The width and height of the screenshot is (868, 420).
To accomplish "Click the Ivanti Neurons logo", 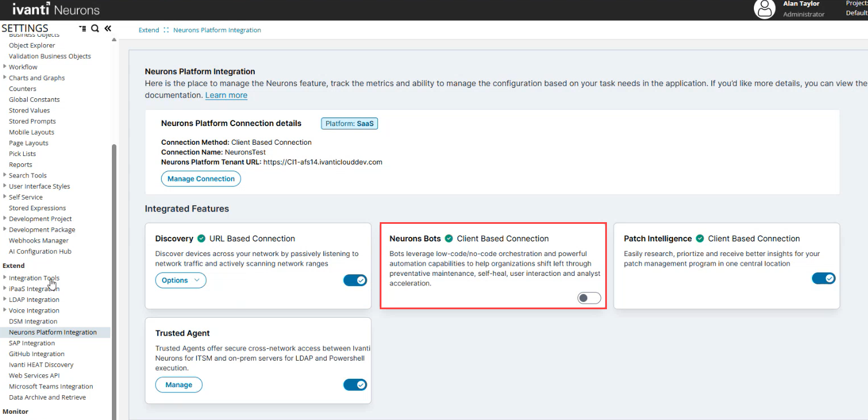I will coord(55,10).
